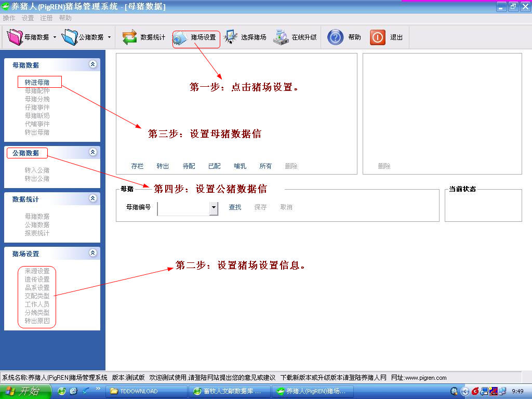Viewport: 532px width, 399px height.
Task: Open the 操作 menu
Action: pos(9,18)
